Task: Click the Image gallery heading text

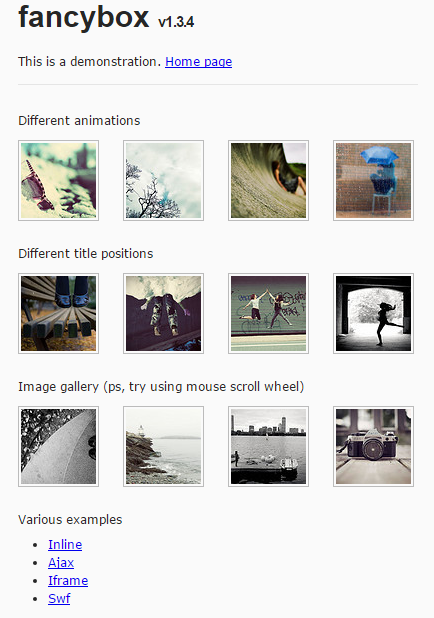Action: coord(161,387)
